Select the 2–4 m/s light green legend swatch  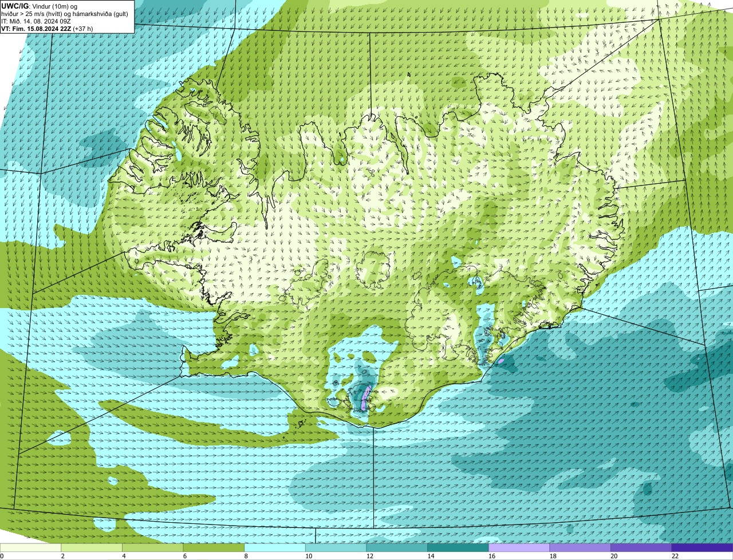point(92,547)
